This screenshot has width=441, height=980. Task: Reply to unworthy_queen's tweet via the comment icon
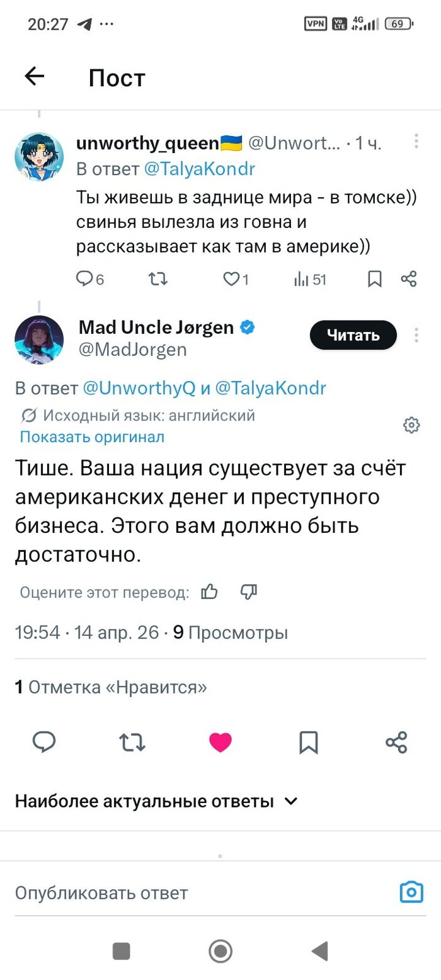(x=84, y=278)
